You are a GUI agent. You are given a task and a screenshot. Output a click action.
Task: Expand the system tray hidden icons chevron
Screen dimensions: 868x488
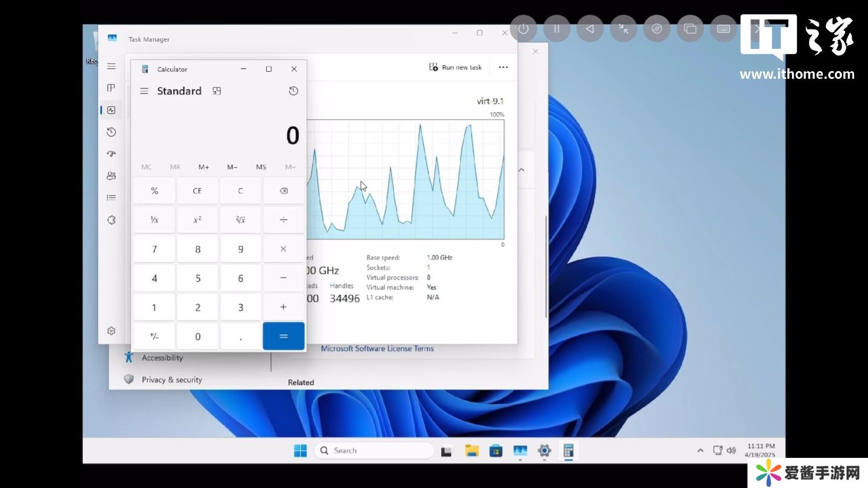[700, 451]
